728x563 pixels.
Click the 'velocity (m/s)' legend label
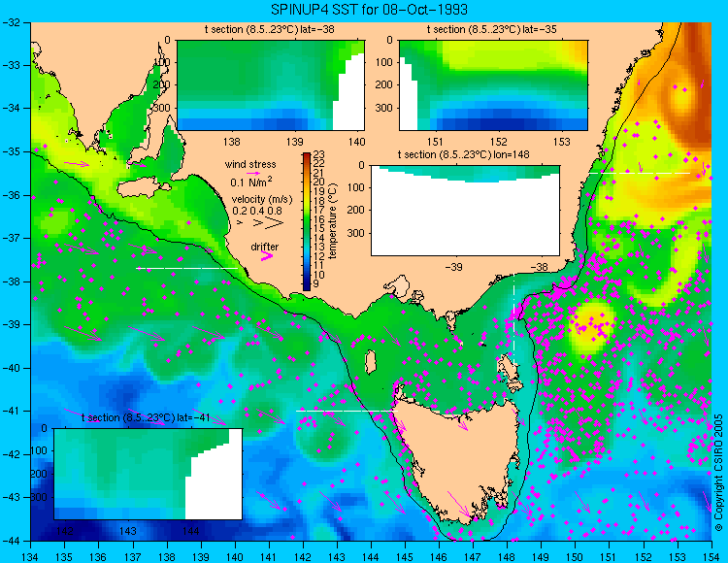tap(262, 200)
